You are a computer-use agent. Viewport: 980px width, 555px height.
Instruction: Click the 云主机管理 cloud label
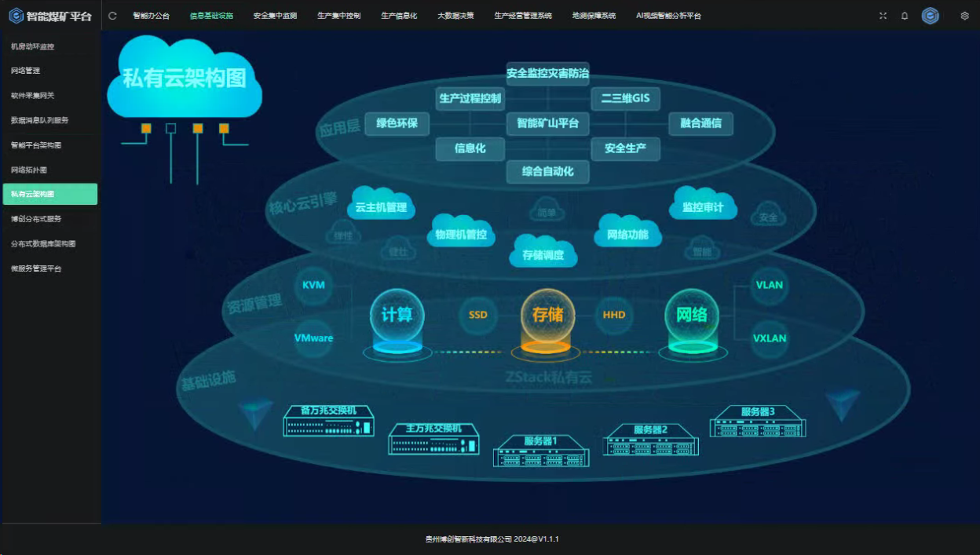tap(381, 207)
